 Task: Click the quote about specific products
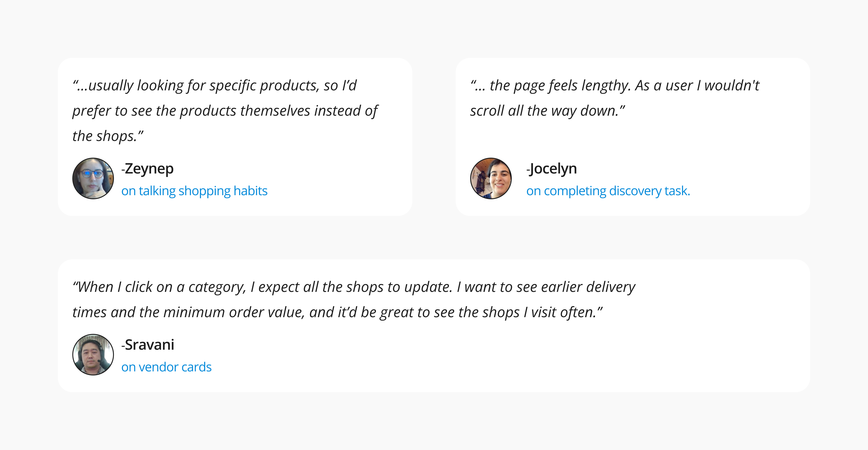point(225,111)
